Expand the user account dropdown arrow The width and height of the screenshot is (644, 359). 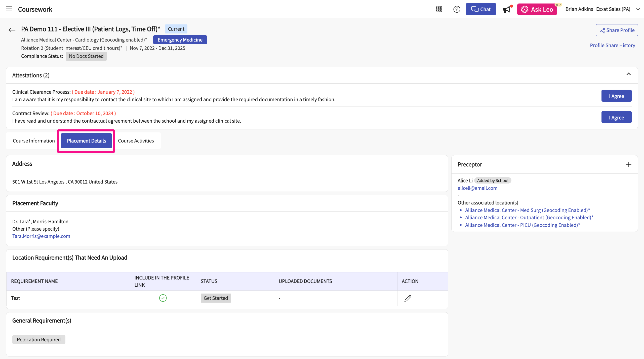click(638, 9)
